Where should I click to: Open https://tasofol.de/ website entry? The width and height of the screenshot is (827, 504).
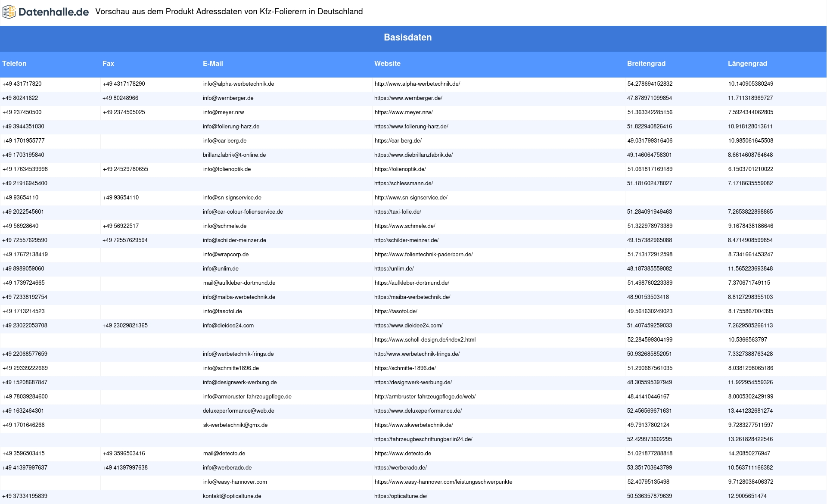click(395, 311)
